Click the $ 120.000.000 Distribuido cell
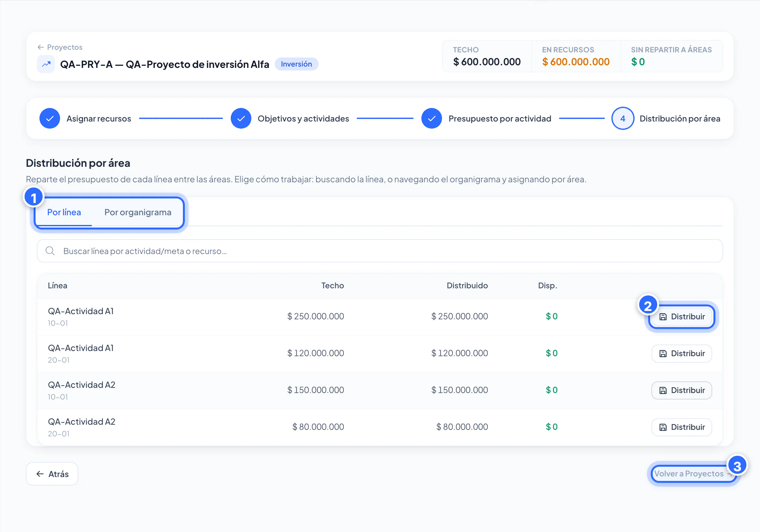 [459, 353]
